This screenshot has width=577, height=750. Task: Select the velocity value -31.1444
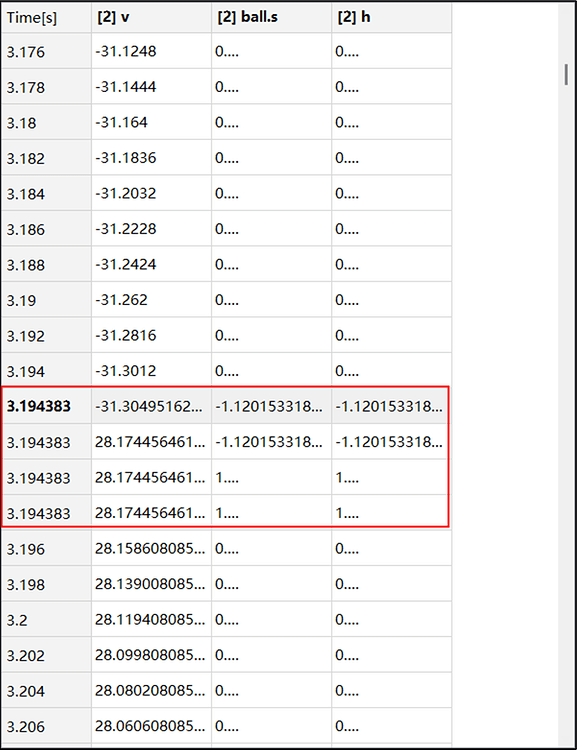[x=152, y=87]
